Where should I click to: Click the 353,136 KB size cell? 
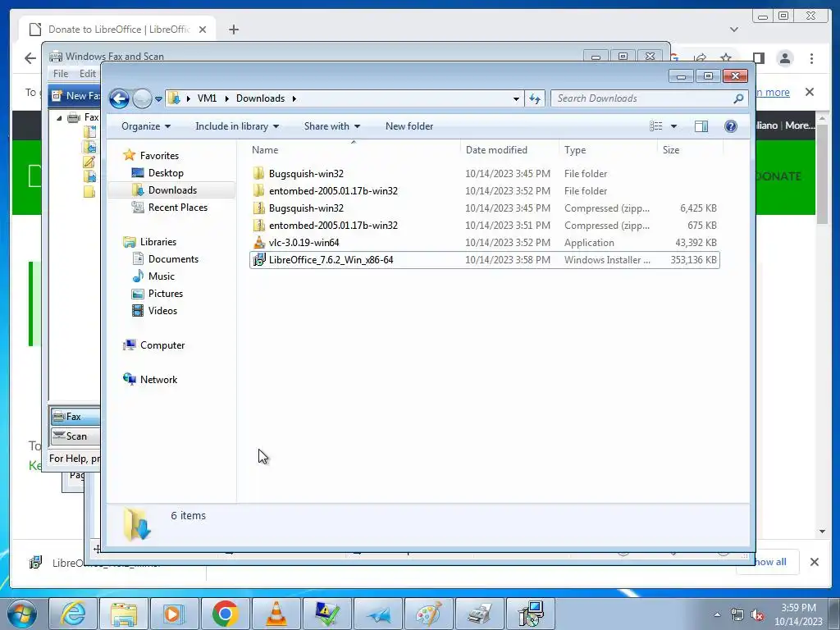693,260
